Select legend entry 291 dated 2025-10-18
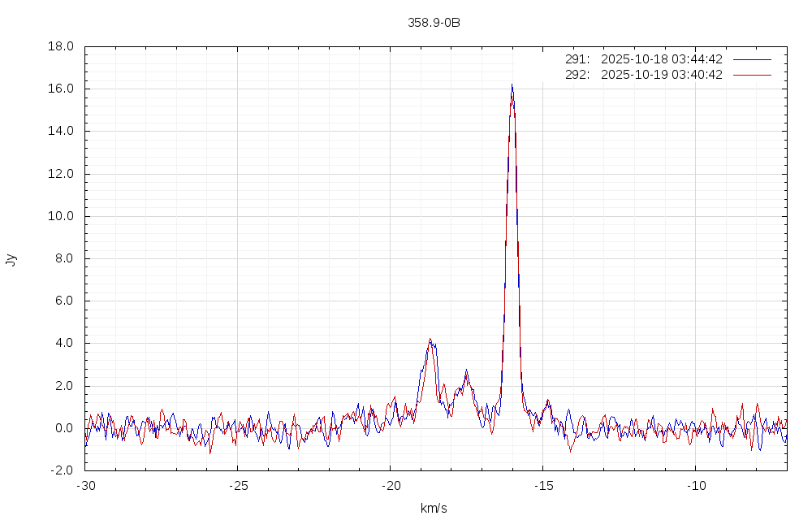This screenshot has width=812, height=520. [643, 59]
